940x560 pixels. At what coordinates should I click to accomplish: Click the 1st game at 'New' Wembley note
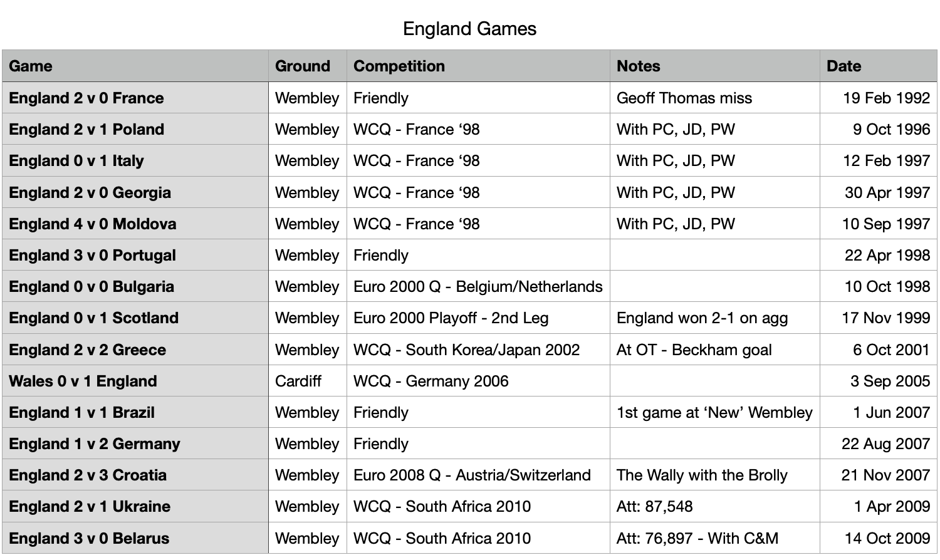pos(715,412)
